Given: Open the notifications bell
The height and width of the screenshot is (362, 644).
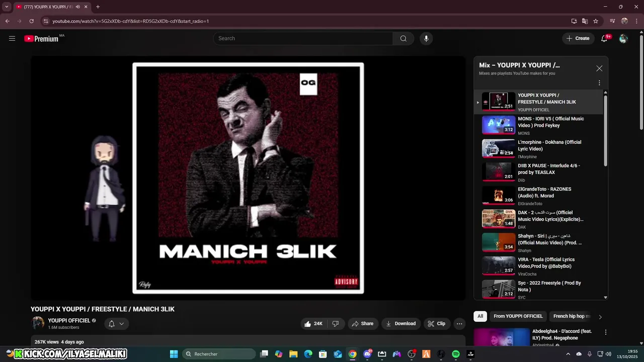Looking at the screenshot, I should 605,39.
